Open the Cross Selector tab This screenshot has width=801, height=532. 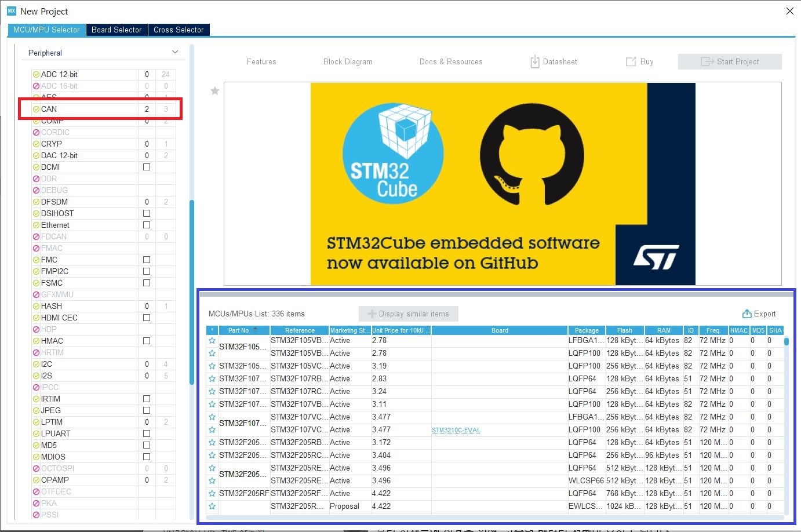179,30
